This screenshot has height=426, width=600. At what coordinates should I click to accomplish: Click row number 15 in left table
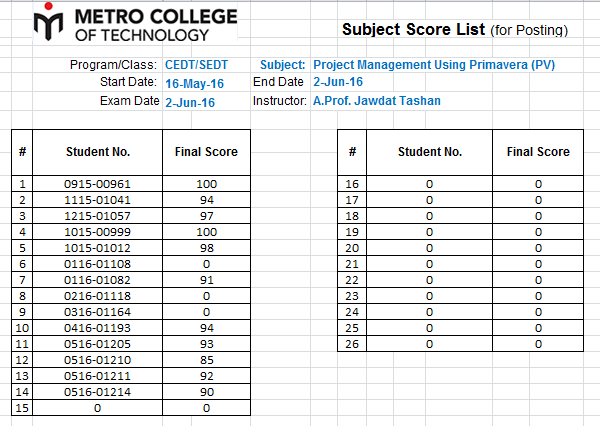(22, 408)
